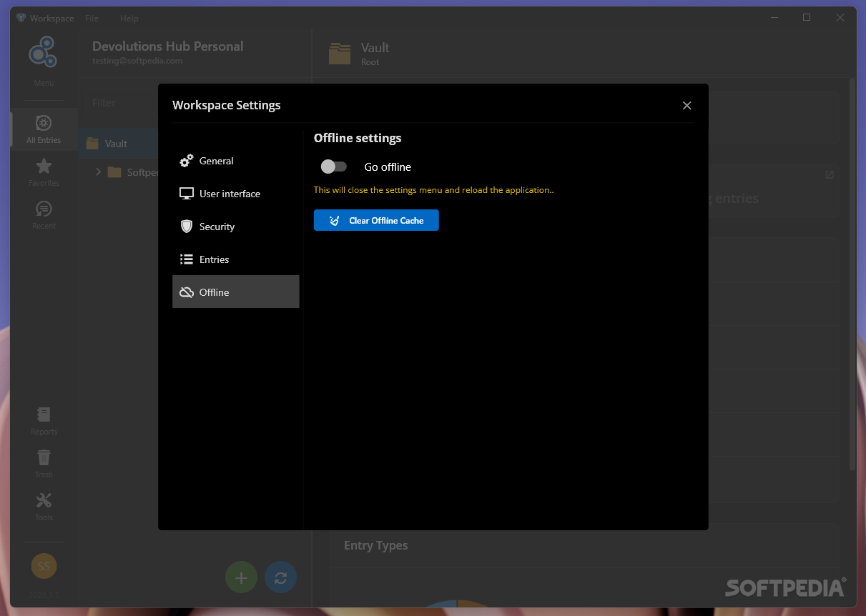This screenshot has width=866, height=616.
Task: Open Favorites in the sidebar
Action: (x=44, y=172)
